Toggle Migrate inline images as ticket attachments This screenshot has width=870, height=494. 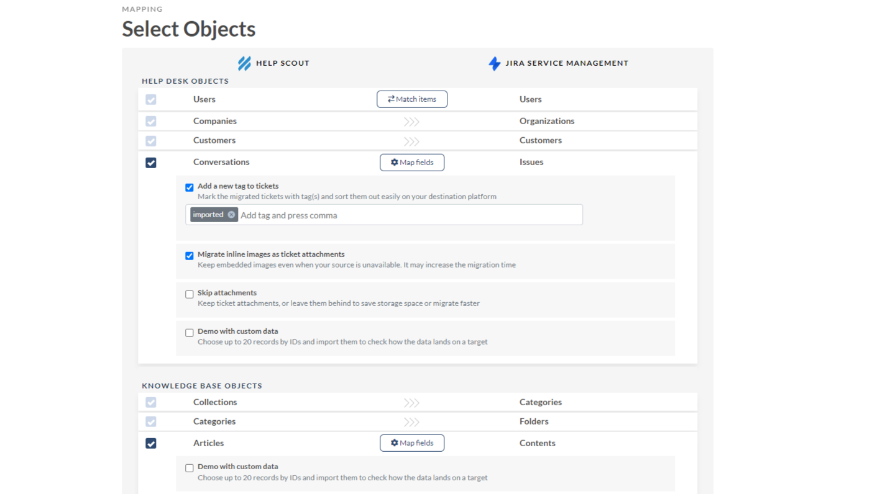pos(189,256)
